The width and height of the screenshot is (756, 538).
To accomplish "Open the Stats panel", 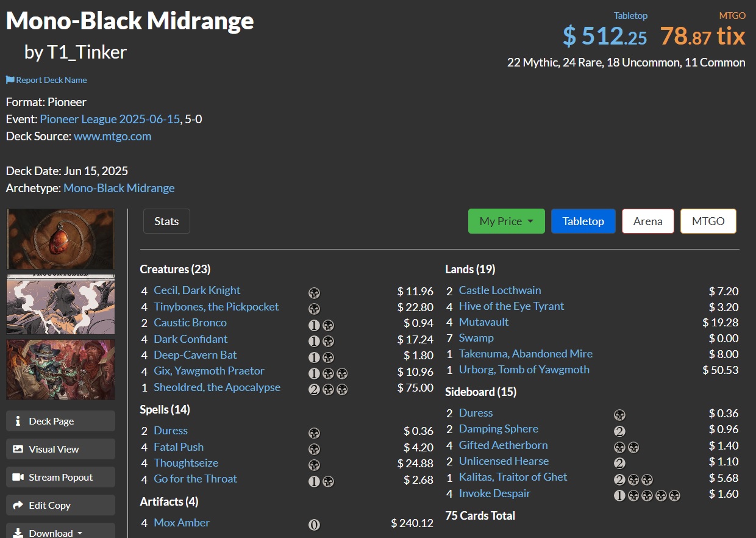I will 166,221.
